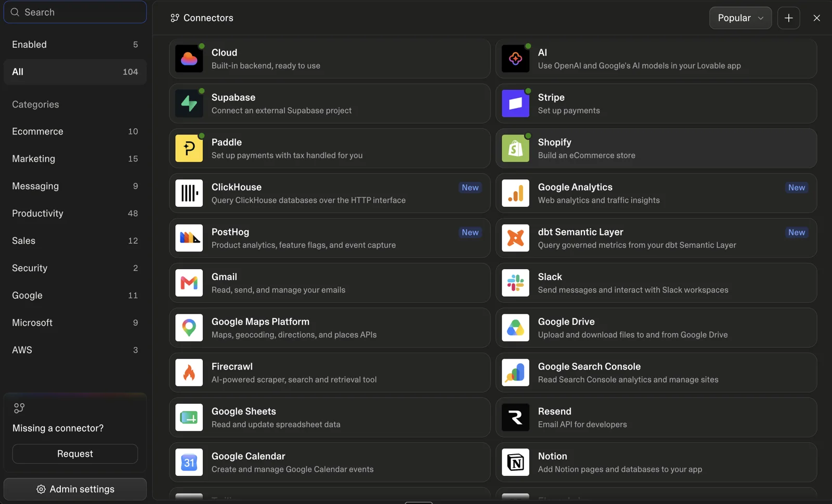Click 'Connect an external Supabase project' text
The width and height of the screenshot is (832, 504).
click(281, 111)
